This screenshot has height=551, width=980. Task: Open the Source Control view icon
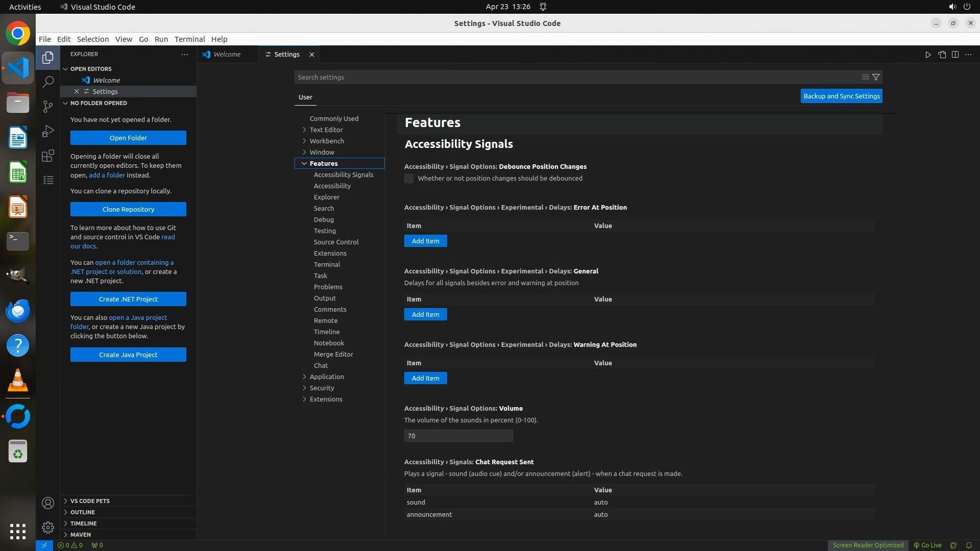coord(48,106)
